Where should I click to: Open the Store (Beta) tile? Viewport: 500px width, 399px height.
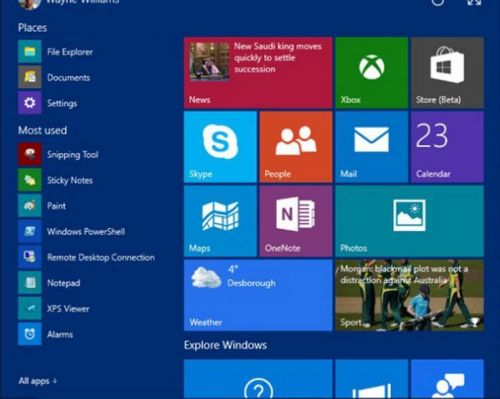[447, 73]
